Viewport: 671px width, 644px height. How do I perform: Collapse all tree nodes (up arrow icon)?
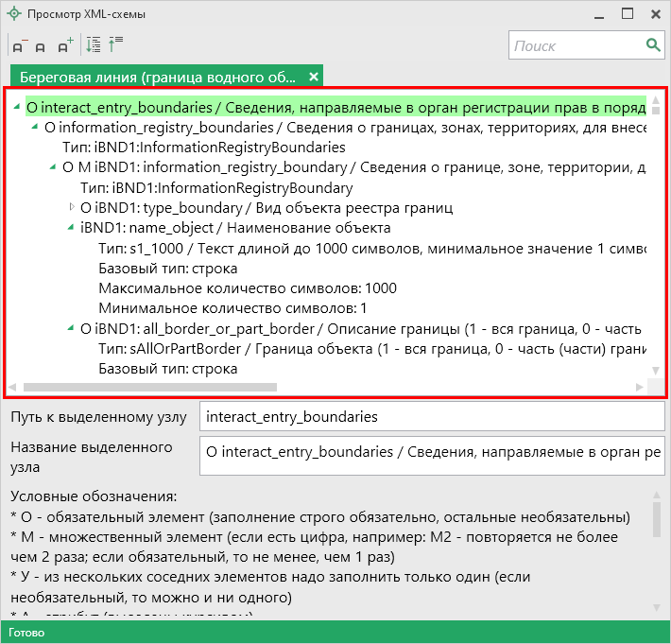(115, 44)
